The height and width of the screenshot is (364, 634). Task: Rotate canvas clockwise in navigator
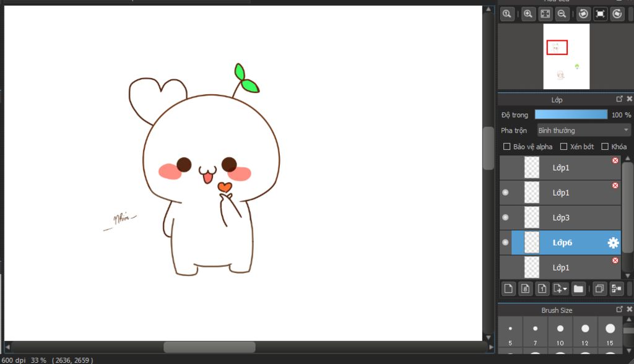617,14
